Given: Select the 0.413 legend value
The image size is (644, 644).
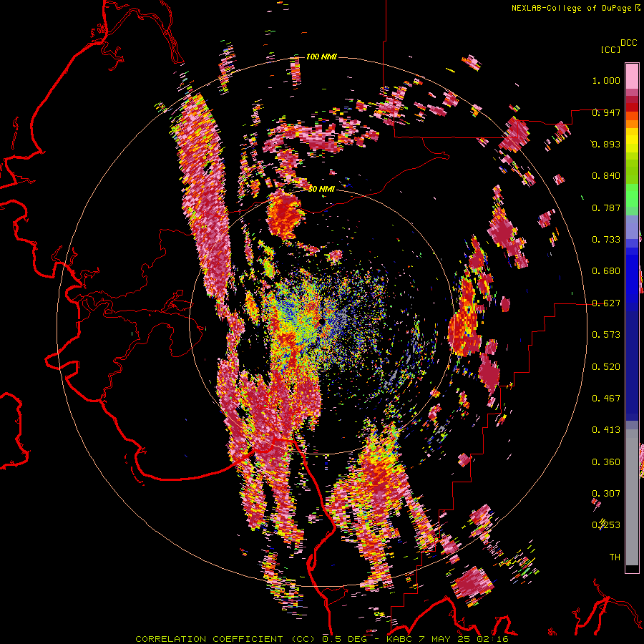Looking at the screenshot, I should pyautogui.click(x=606, y=430).
